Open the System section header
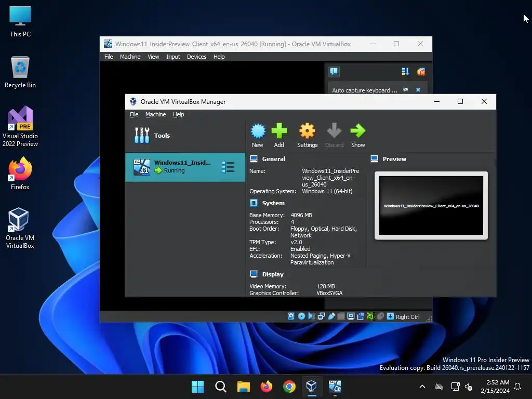532x399 pixels. [x=273, y=203]
